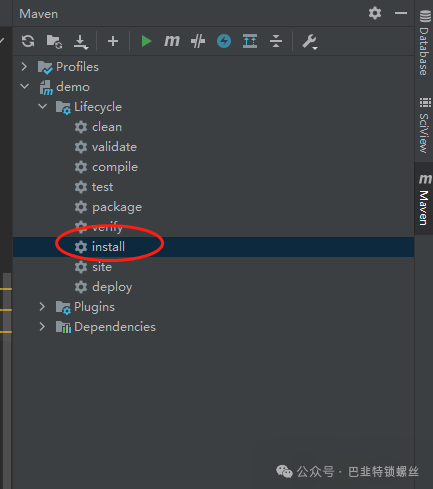Expand the Plugins node
This screenshot has width=433, height=489.
pos(42,307)
